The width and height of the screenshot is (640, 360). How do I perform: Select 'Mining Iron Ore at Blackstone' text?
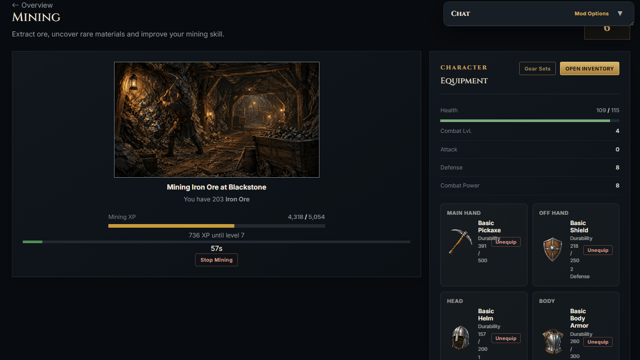(216, 187)
